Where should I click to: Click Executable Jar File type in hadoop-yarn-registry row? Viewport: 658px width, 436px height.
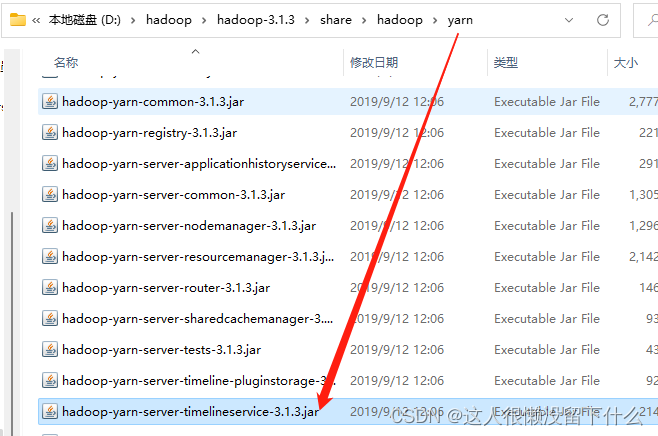[547, 133]
